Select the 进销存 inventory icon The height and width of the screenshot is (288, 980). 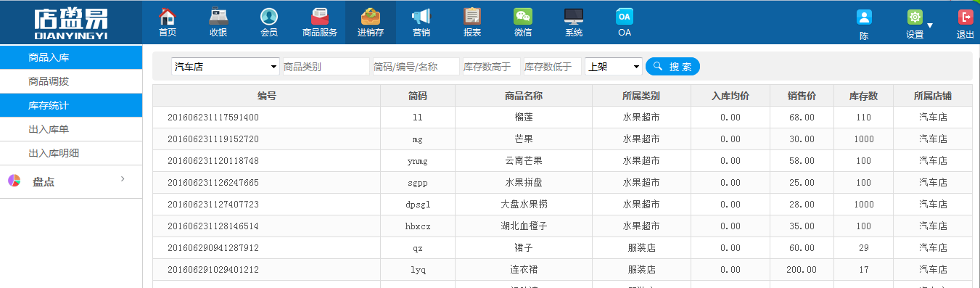(x=371, y=16)
